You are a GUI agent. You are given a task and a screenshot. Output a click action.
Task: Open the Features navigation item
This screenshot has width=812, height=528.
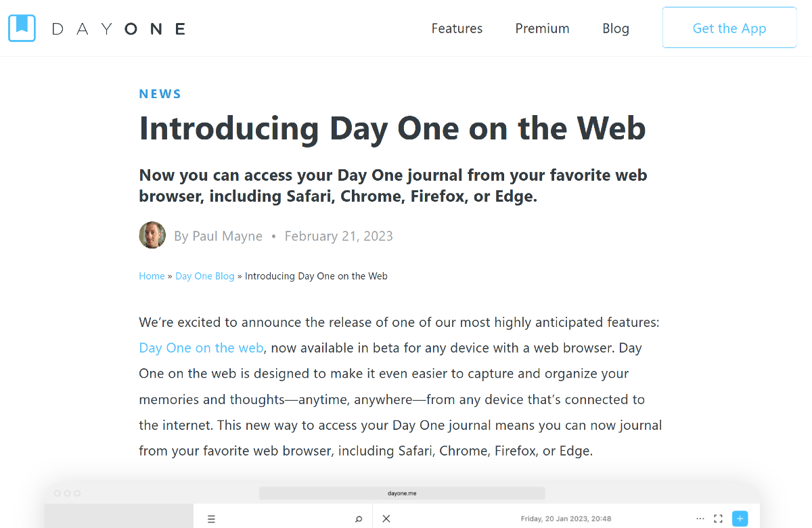coord(457,28)
